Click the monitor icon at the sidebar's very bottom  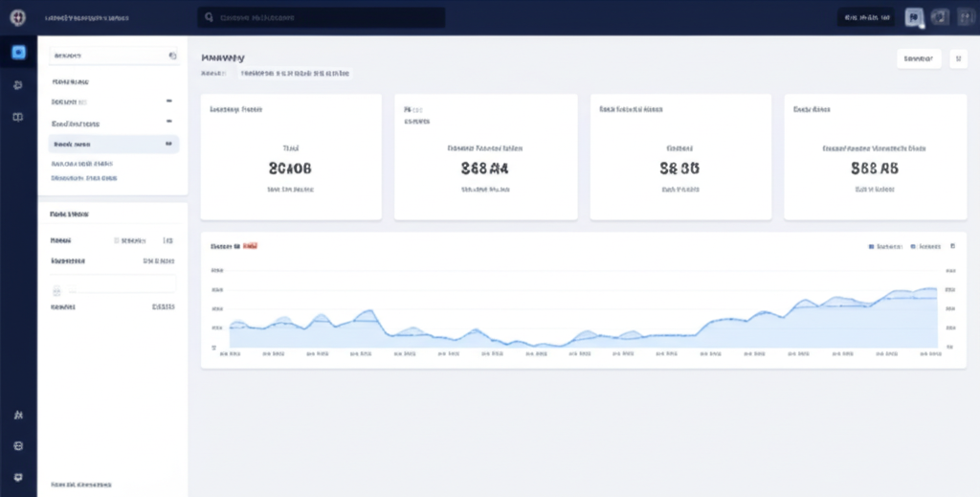[x=18, y=476]
